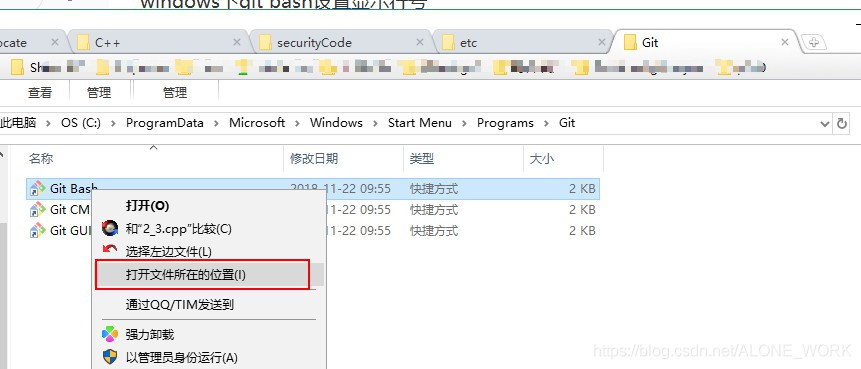
Task: Click the 2 KB size in Git GUI row
Action: point(582,231)
